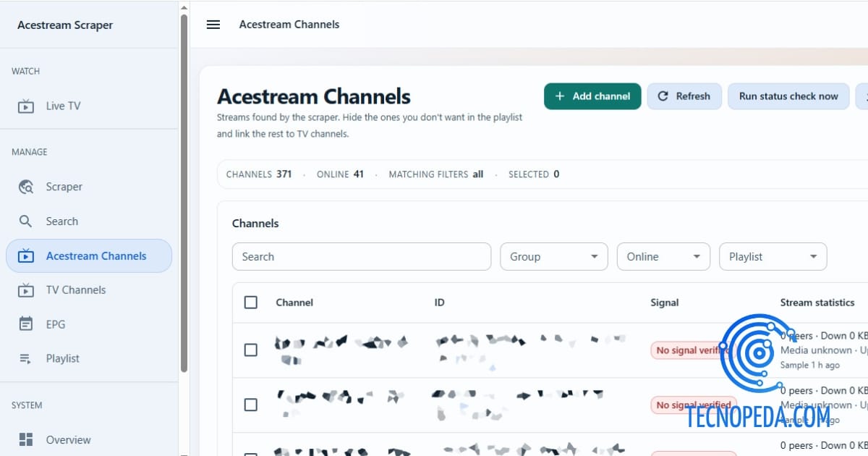The image size is (868, 456).
Task: Check the second channel row checkbox
Action: point(251,405)
